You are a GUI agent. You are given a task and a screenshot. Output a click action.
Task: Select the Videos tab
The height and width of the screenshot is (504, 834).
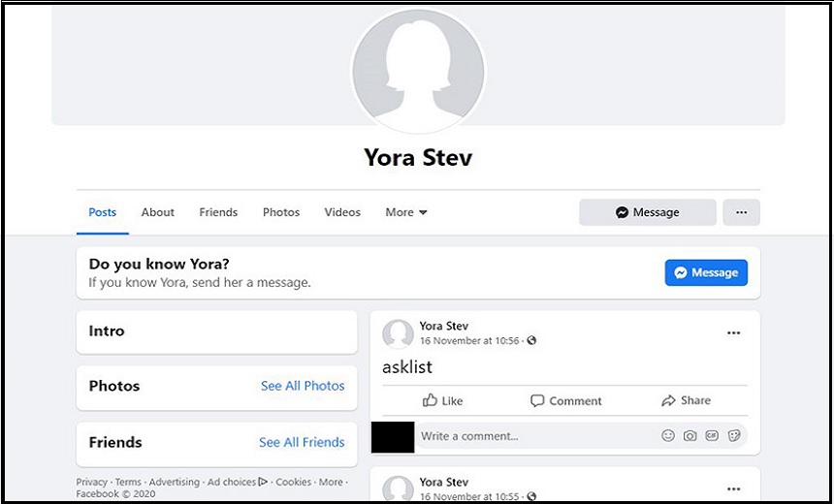[x=342, y=212]
